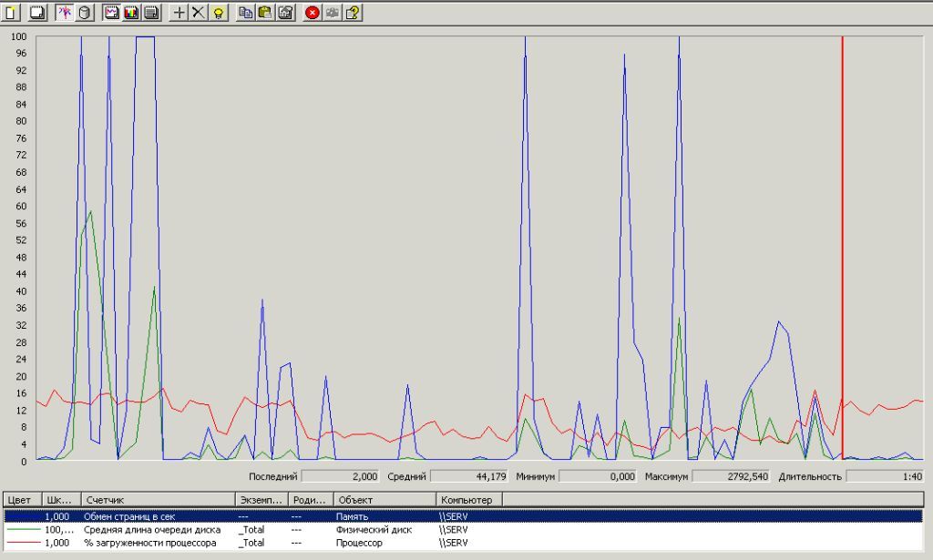Sort by the Счетчик column header
Image resolution: width=933 pixels, height=560 pixels.
(x=156, y=500)
